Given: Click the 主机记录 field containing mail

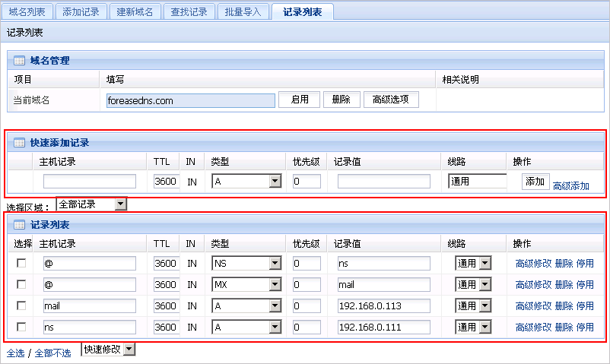Looking at the screenshot, I should 90,305.
